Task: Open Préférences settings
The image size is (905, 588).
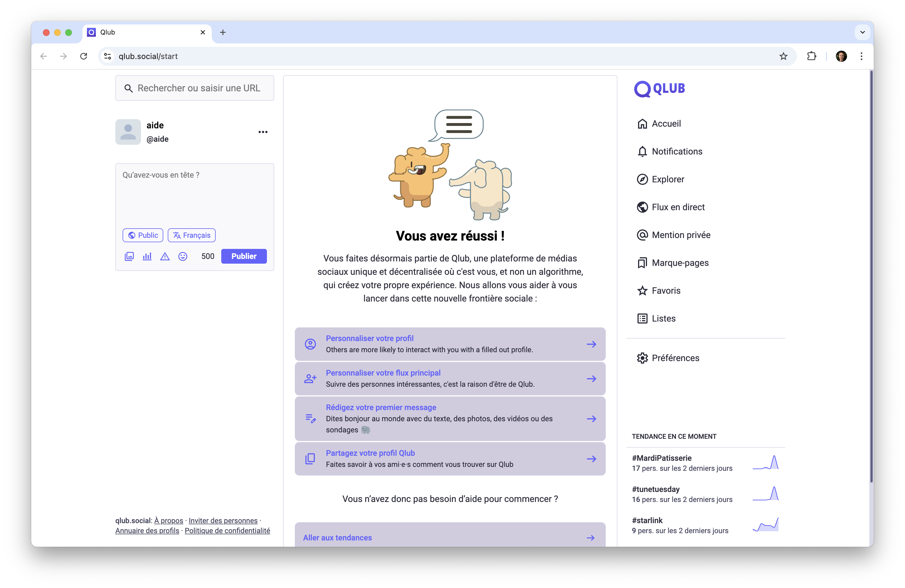Action: pos(668,358)
